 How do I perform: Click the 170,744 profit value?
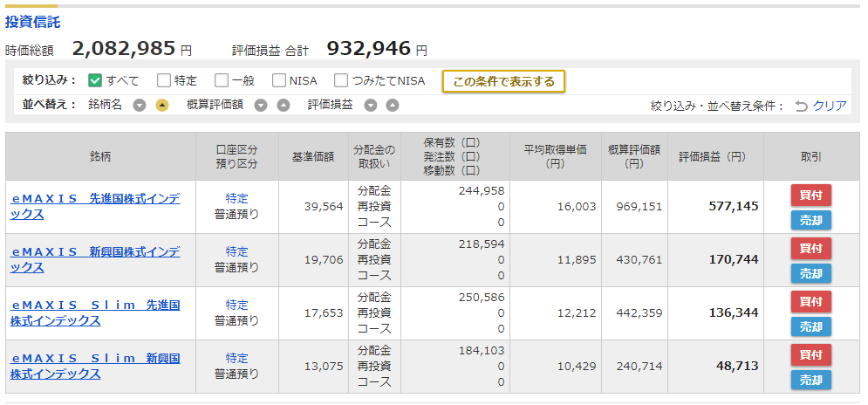coord(734,260)
